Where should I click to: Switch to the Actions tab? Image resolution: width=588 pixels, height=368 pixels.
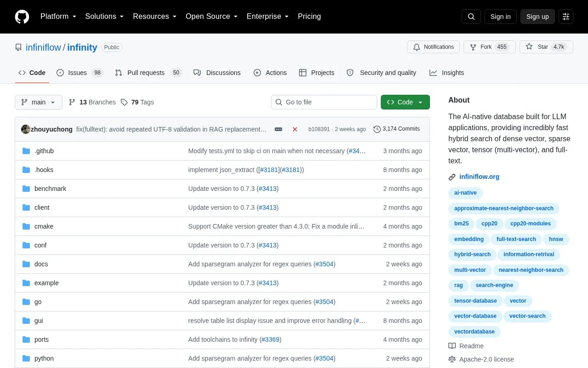(x=270, y=73)
